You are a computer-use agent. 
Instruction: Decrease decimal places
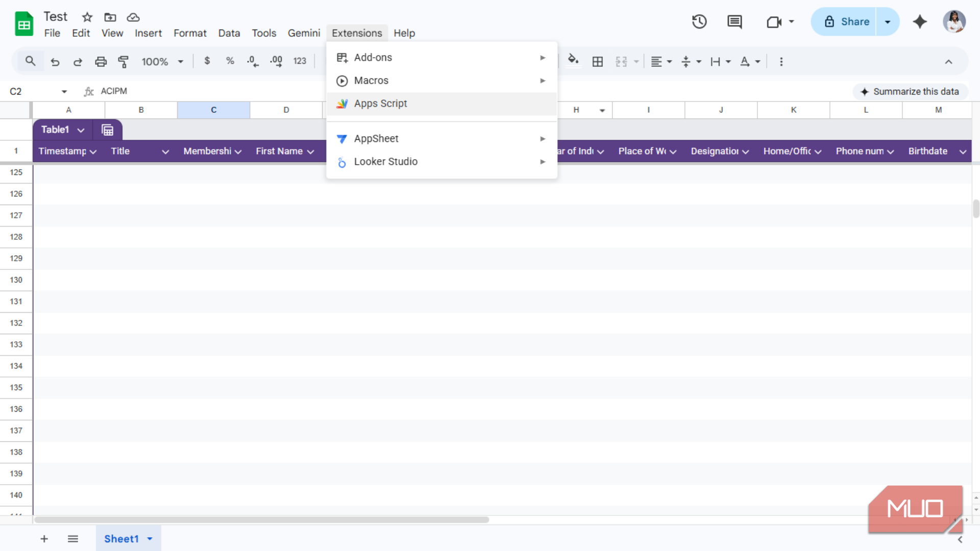[x=253, y=61]
